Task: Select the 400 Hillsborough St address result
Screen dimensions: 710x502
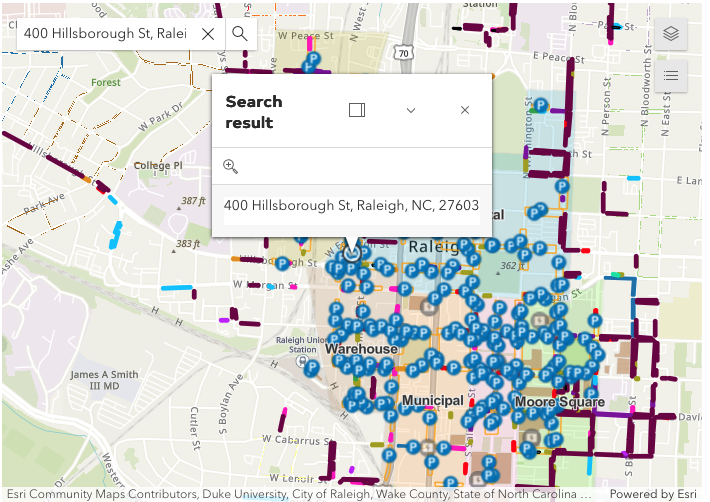Action: click(351, 206)
